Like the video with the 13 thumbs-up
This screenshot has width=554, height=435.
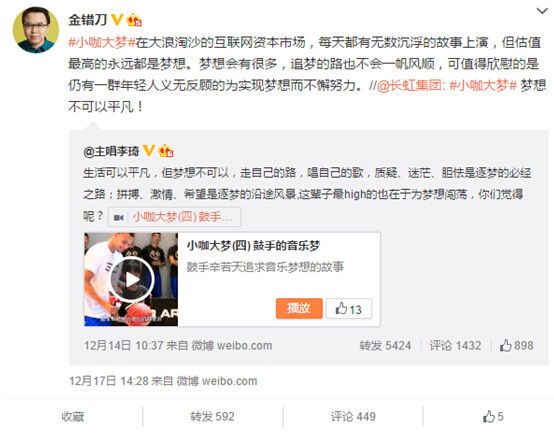[349, 309]
